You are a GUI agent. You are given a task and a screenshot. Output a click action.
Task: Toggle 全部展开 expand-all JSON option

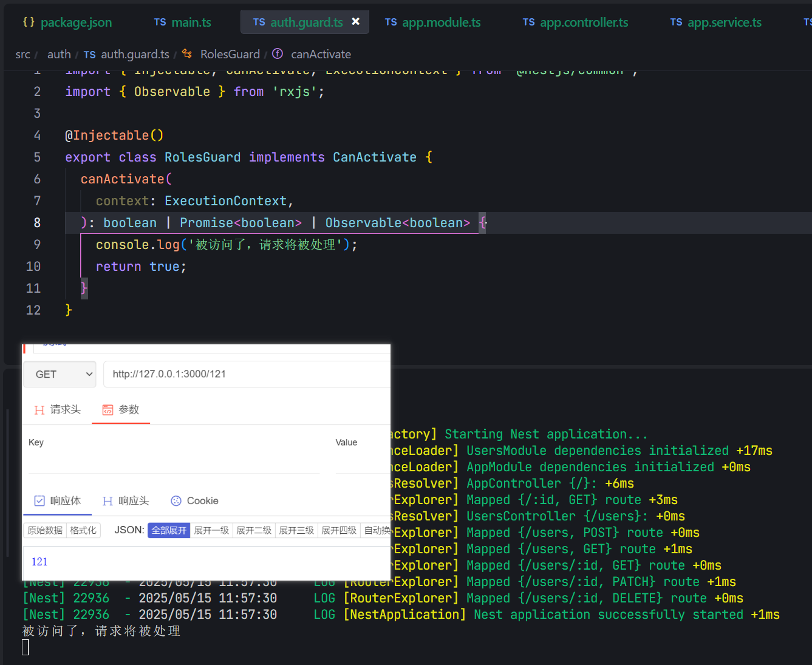(x=169, y=530)
